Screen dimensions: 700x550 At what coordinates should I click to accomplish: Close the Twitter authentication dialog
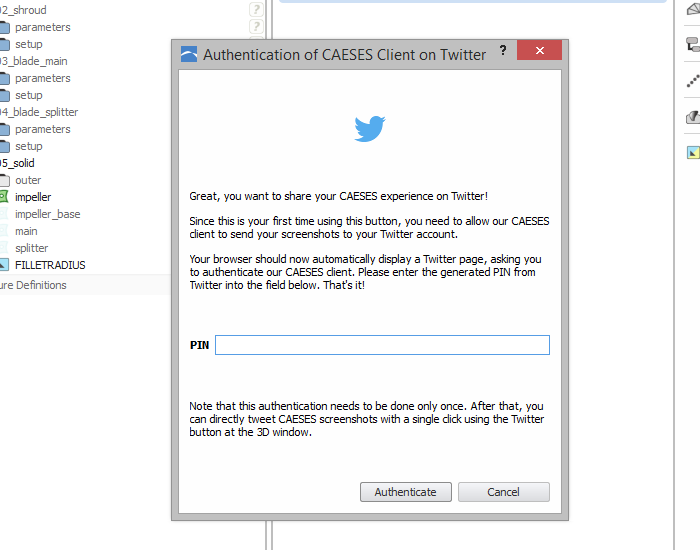539,50
